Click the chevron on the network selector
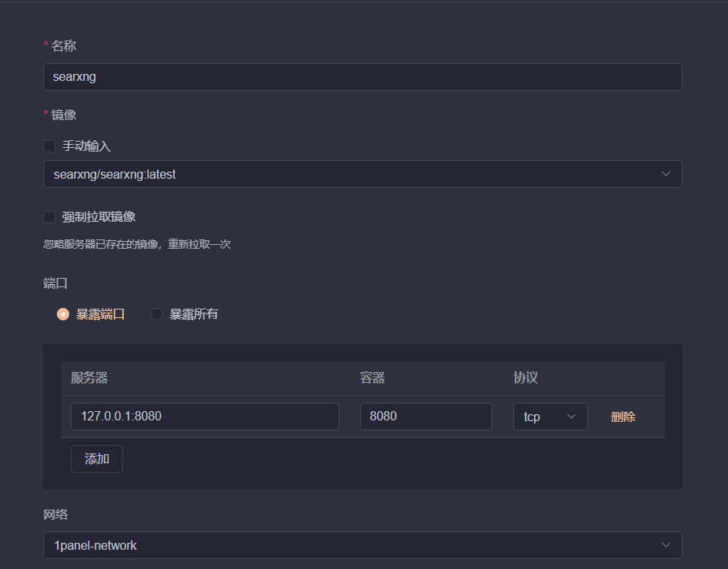 click(666, 545)
